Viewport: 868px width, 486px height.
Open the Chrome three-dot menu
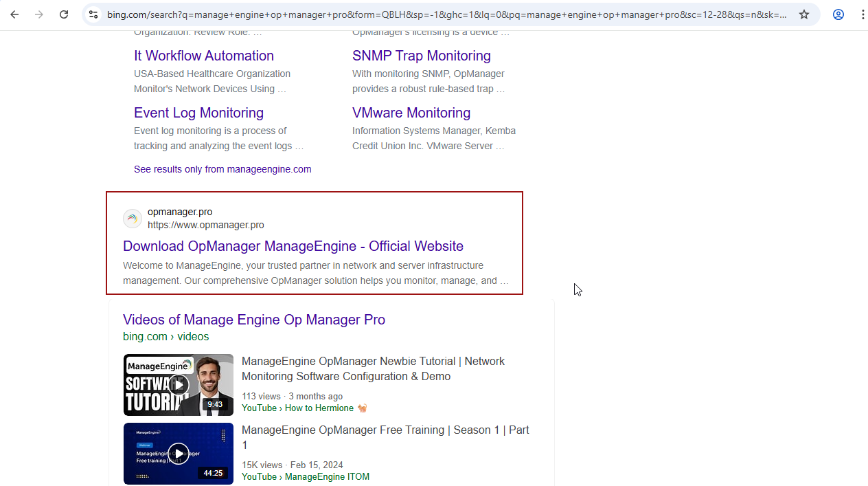(862, 14)
